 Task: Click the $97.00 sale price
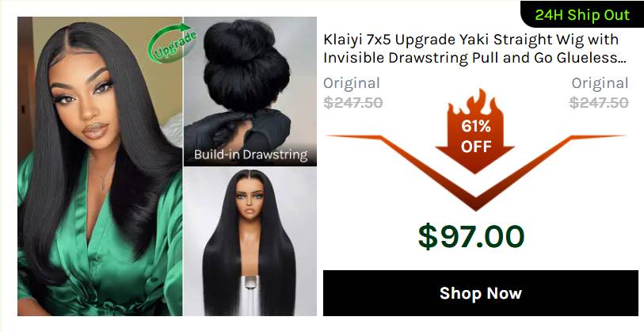point(471,237)
